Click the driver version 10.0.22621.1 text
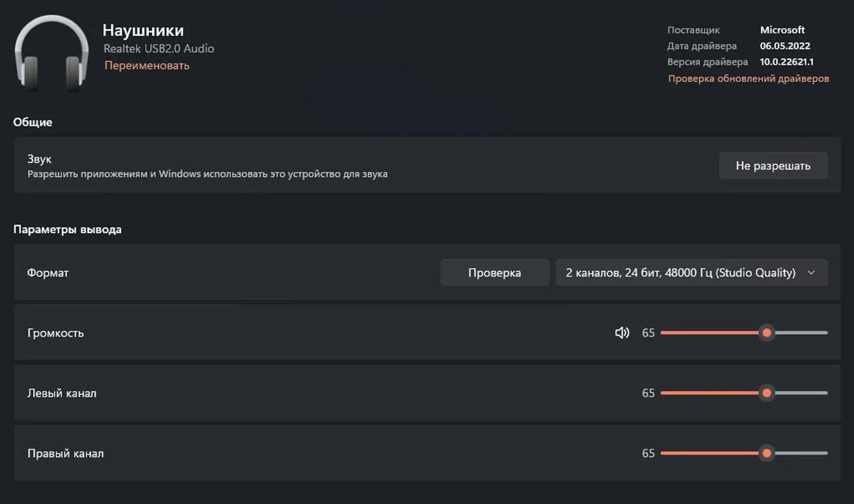The height and width of the screenshot is (504, 854). 786,62
